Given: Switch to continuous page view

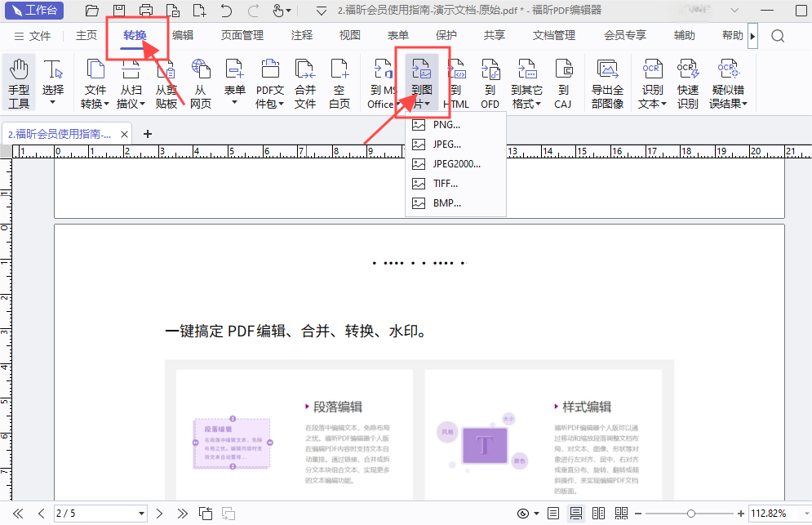Looking at the screenshot, I should (x=576, y=514).
